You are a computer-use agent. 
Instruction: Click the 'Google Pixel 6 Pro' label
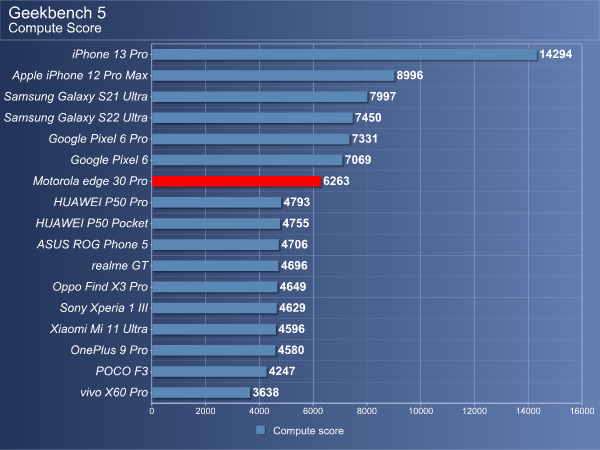coord(98,139)
